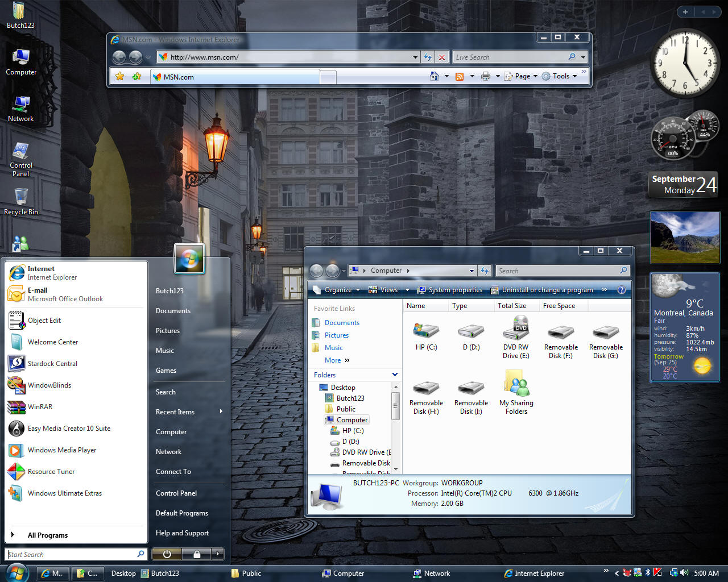The height and width of the screenshot is (582, 728).
Task: Open the shutdown options arrow in Start menu
Action: tap(217, 554)
